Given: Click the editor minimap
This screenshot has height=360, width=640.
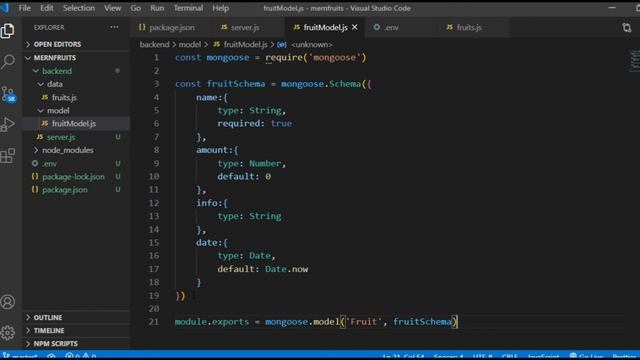Looking at the screenshot, I should (x=634, y=60).
